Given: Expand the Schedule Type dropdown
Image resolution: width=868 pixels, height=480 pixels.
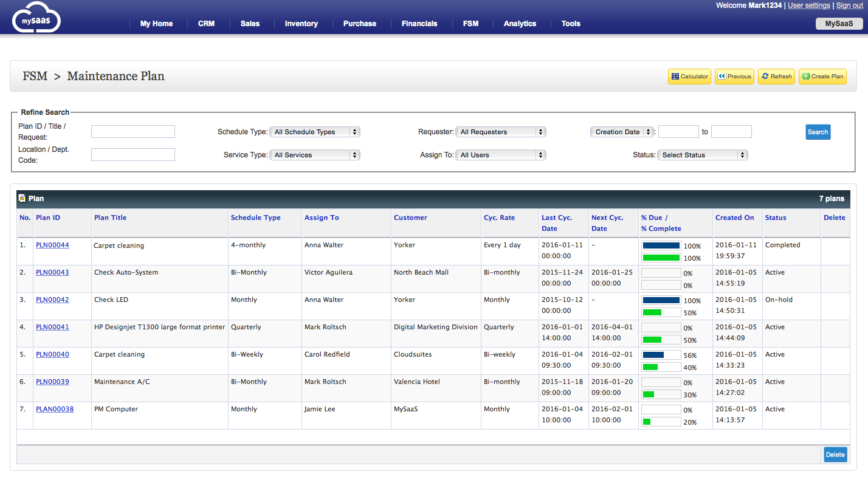Looking at the screenshot, I should pyautogui.click(x=315, y=132).
